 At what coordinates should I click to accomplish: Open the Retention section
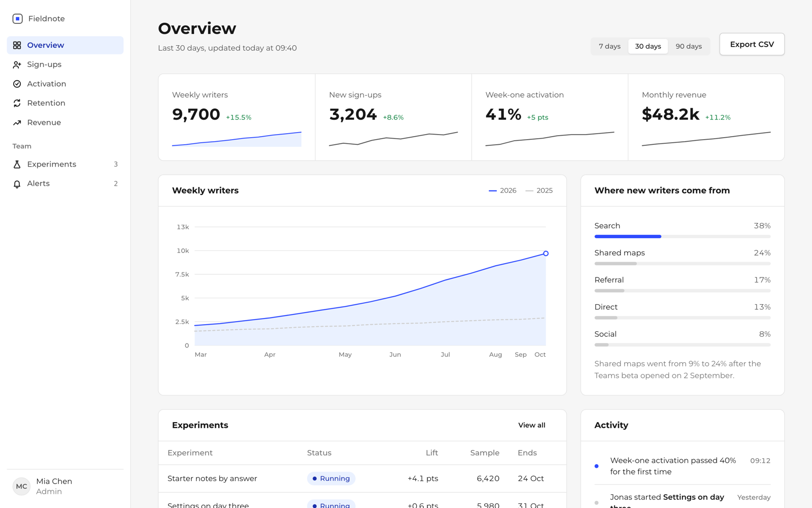65,103
